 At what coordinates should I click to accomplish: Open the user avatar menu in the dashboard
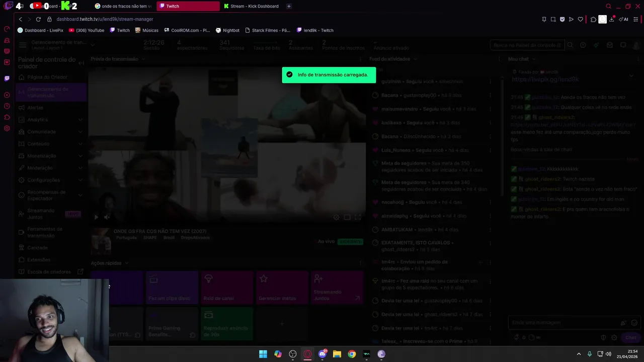point(636,45)
